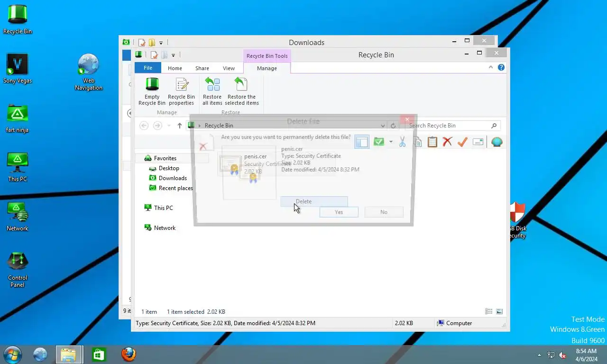This screenshot has width=607, height=364.
Task: Show hidden tray icons arrow
Action: 539,355
